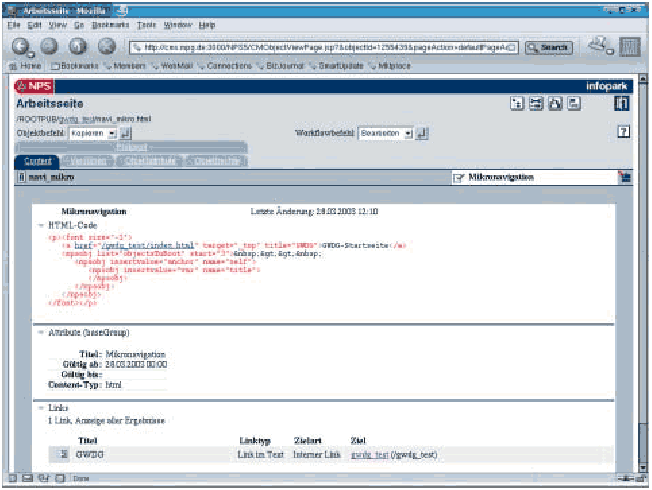
Task: Execute the Workflowbefehl with the adjacent button
Action: coord(422,132)
